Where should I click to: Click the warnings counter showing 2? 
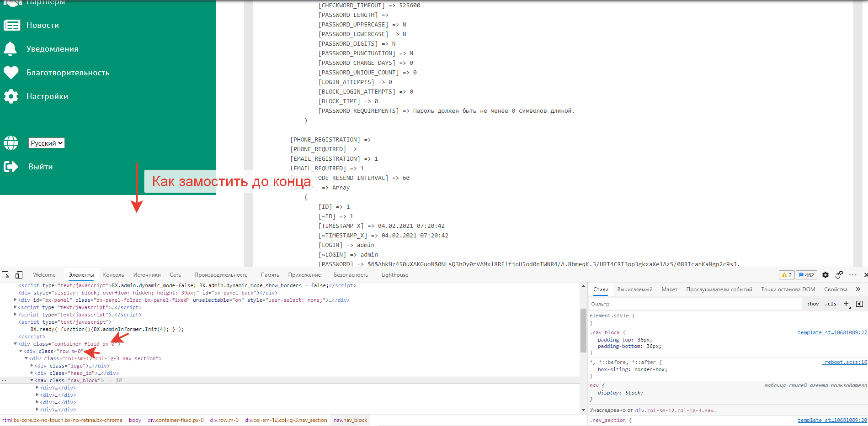(787, 275)
